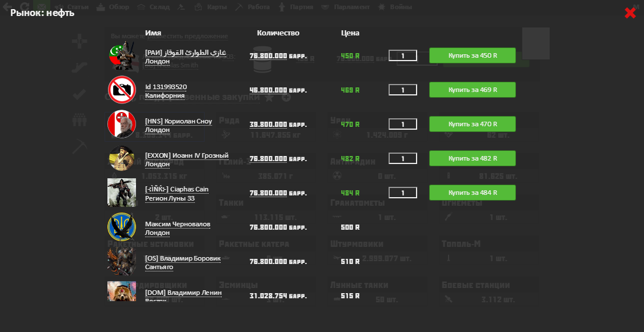Open the Ciaphas Cain avatar image

point(122,193)
